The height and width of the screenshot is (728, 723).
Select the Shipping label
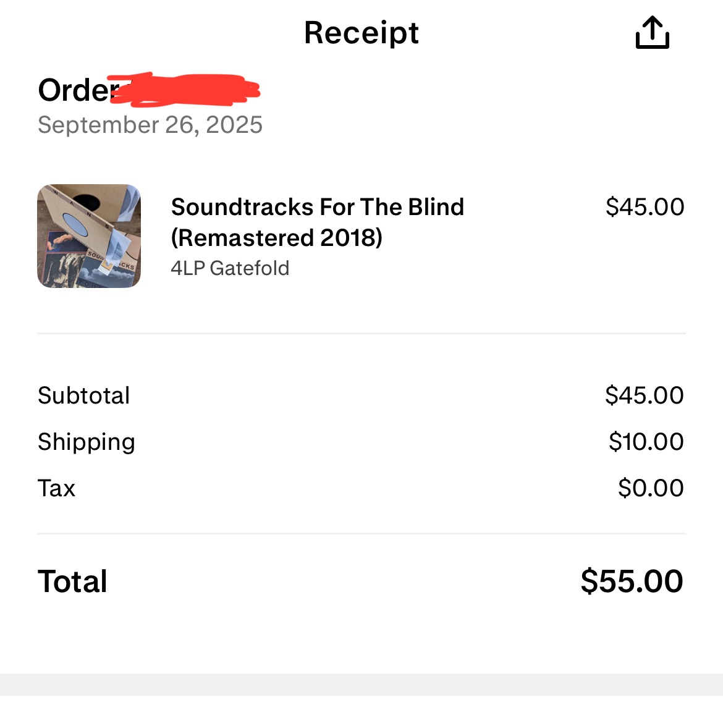[x=87, y=442]
